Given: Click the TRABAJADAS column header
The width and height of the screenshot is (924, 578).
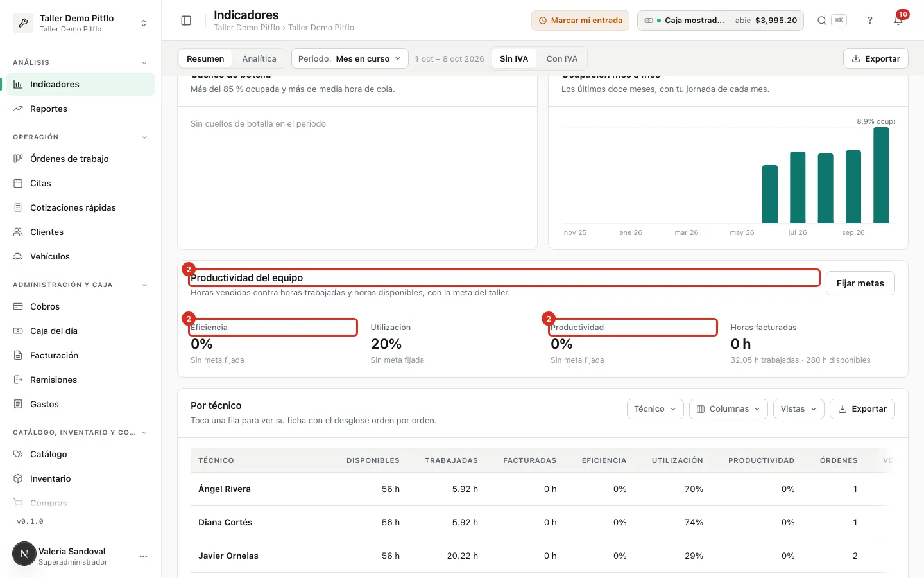Looking at the screenshot, I should pos(451,460).
